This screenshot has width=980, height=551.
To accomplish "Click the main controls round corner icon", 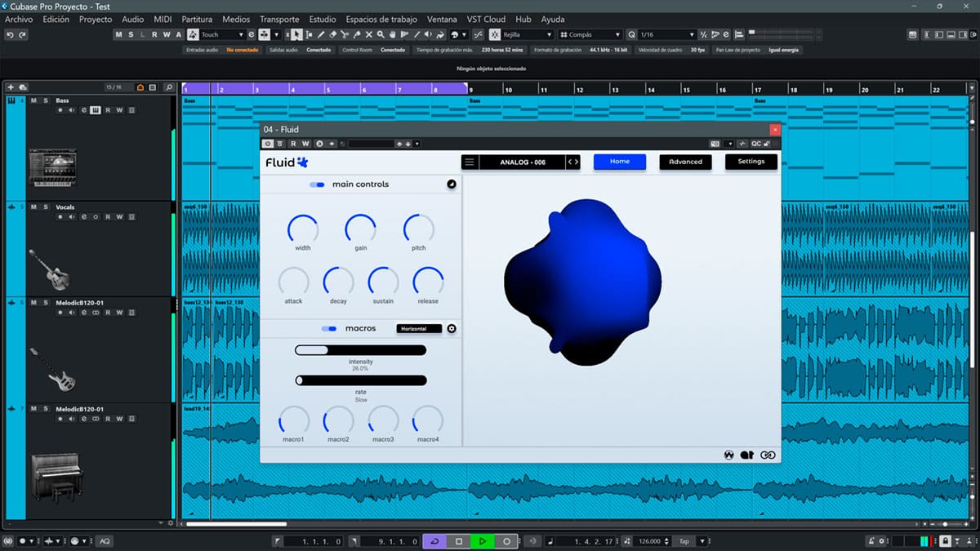I will coord(452,184).
